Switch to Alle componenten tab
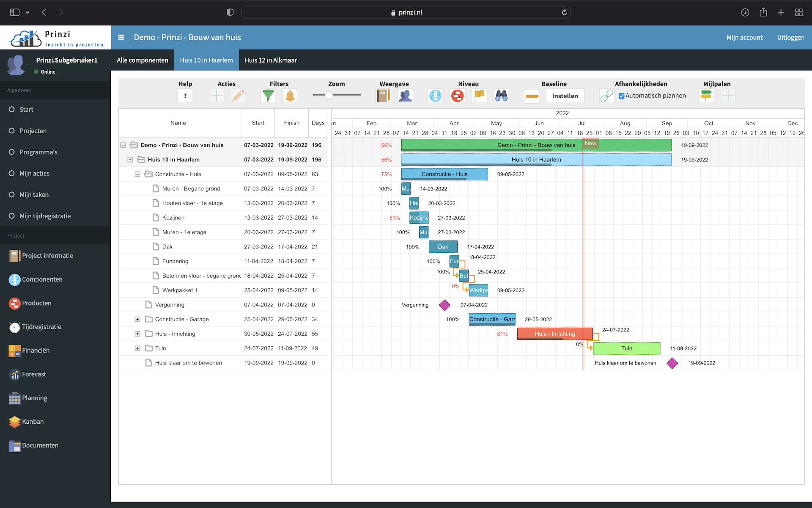Viewport: 812px width, 508px height. click(143, 60)
